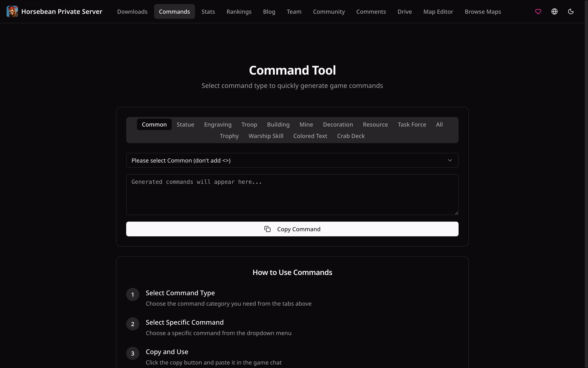This screenshot has width=588, height=368.
Task: Open the Downloads page
Action: pyautogui.click(x=132, y=11)
